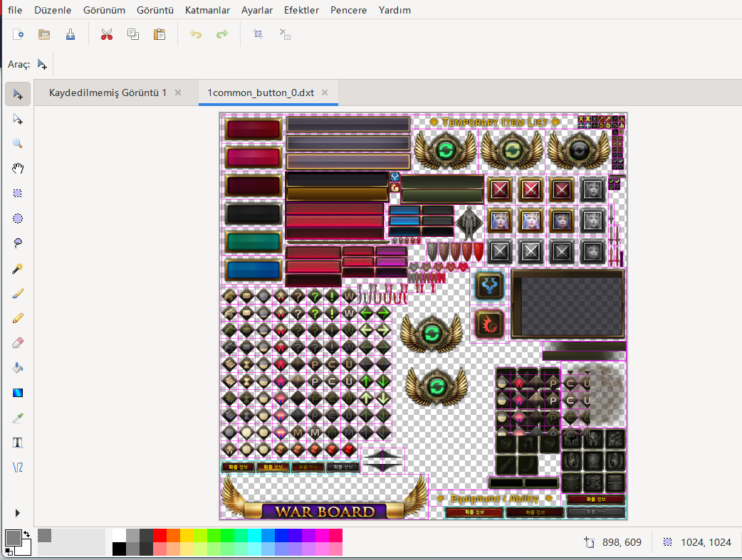This screenshot has width=742, height=560.
Task: Click cursor position readout 898, 609
Action: pos(622,542)
